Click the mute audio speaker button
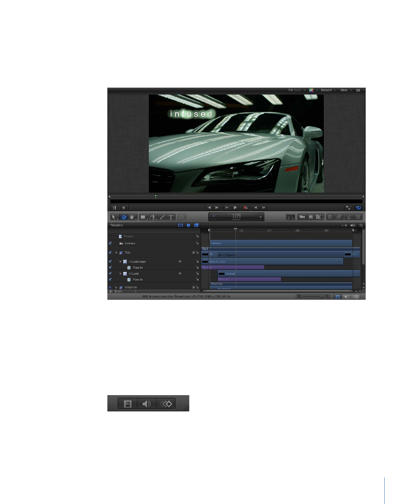Viewport: 420px width, 504px height. [x=123, y=208]
